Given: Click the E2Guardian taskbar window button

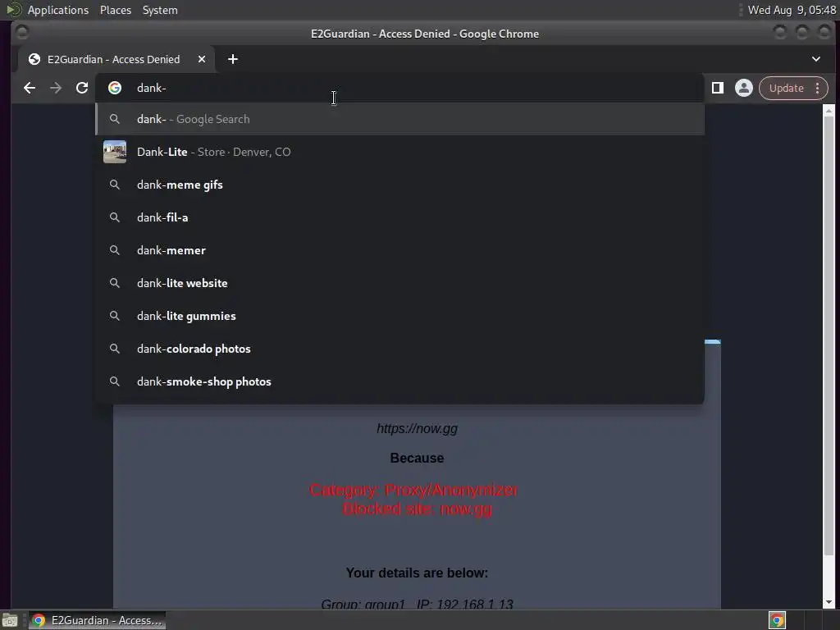Looking at the screenshot, I should click(x=97, y=620).
